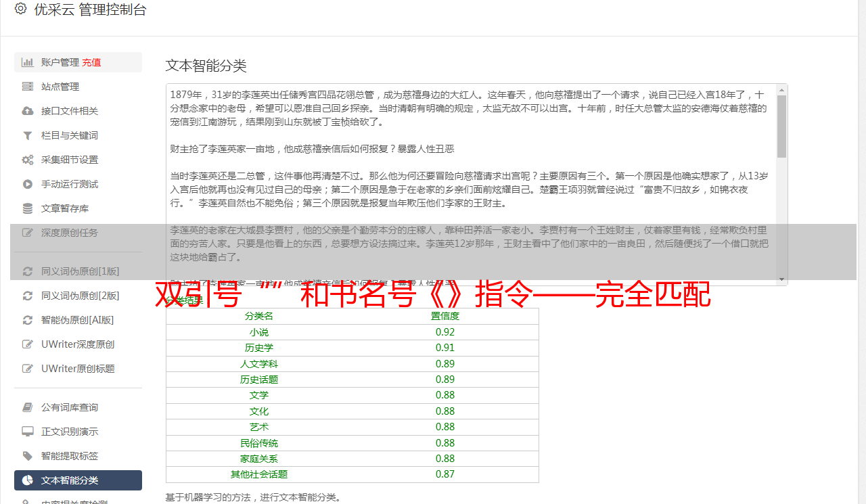Viewport: 866px width, 504px height.
Task: Click the refresh icon for 同义词伪原创[1版]
Action: (28, 271)
